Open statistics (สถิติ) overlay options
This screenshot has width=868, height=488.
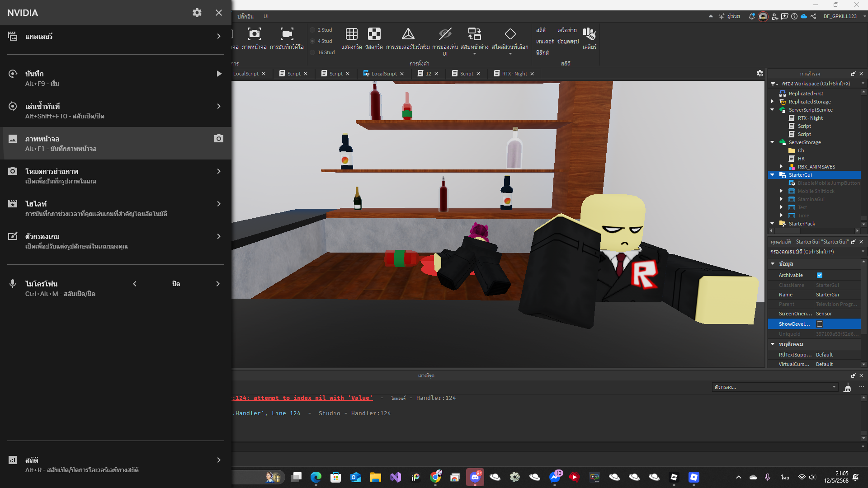pyautogui.click(x=116, y=465)
